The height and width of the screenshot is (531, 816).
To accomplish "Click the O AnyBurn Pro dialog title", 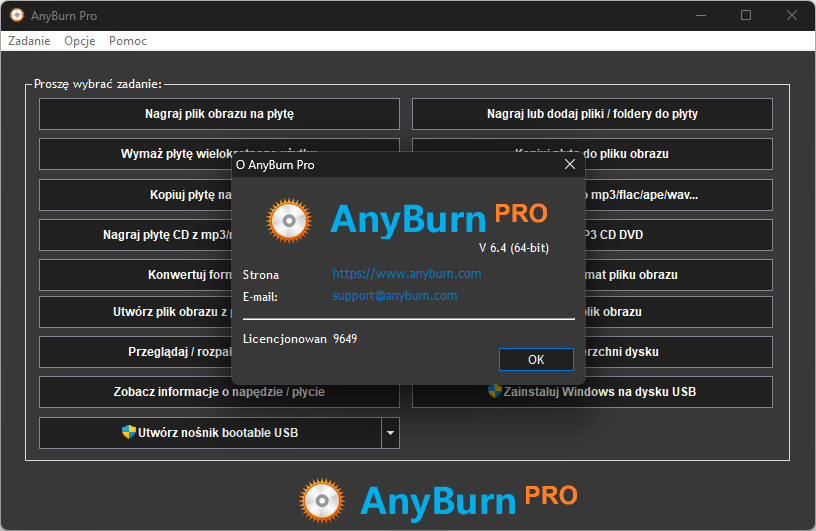I will [x=275, y=165].
